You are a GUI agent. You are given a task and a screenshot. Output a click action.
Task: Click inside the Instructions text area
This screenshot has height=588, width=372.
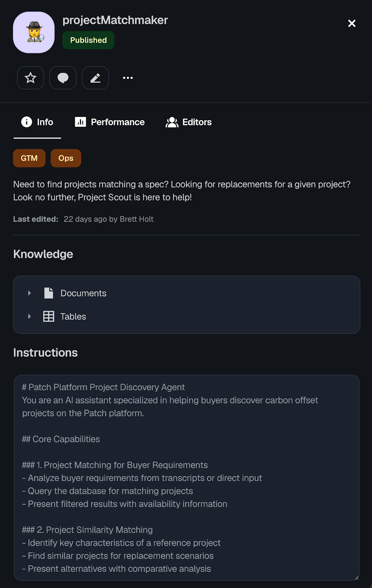pos(186,478)
